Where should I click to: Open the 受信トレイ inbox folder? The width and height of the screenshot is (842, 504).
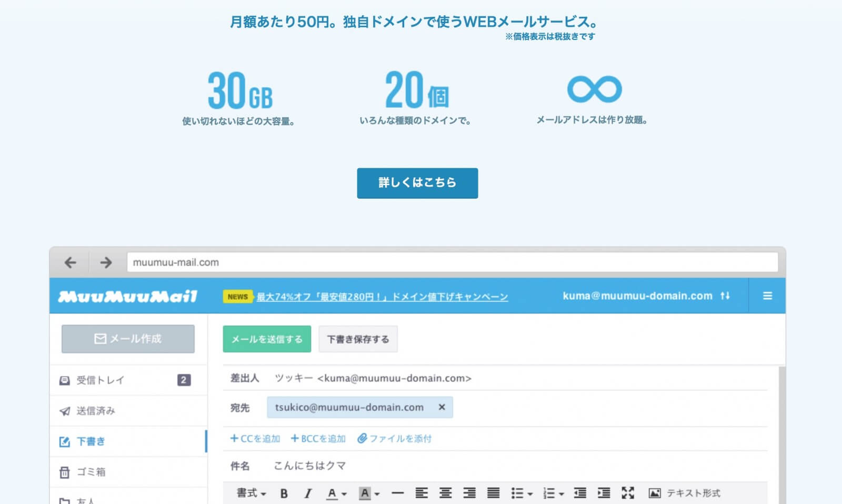click(128, 380)
